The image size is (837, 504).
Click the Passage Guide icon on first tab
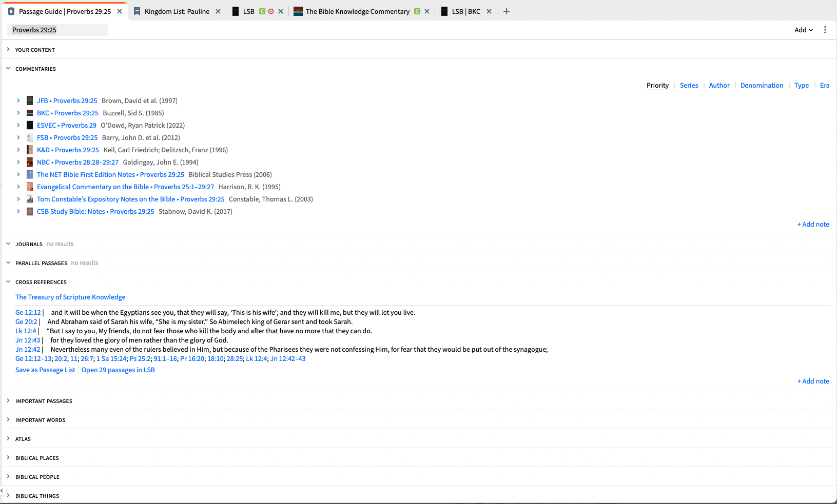tap(11, 11)
